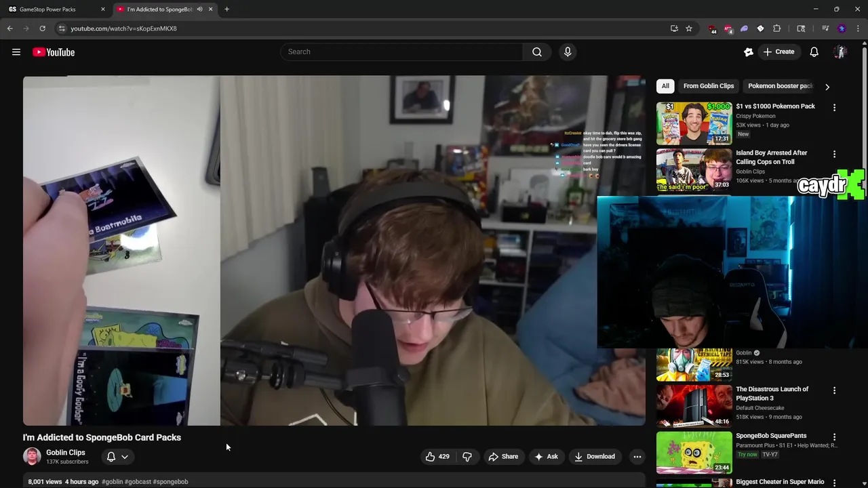Download the video

pyautogui.click(x=594, y=457)
